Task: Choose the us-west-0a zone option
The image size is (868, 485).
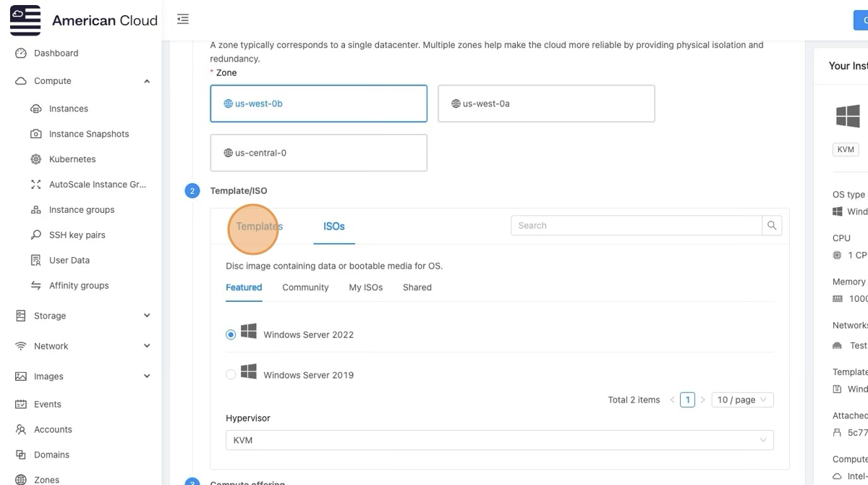Action: point(546,104)
